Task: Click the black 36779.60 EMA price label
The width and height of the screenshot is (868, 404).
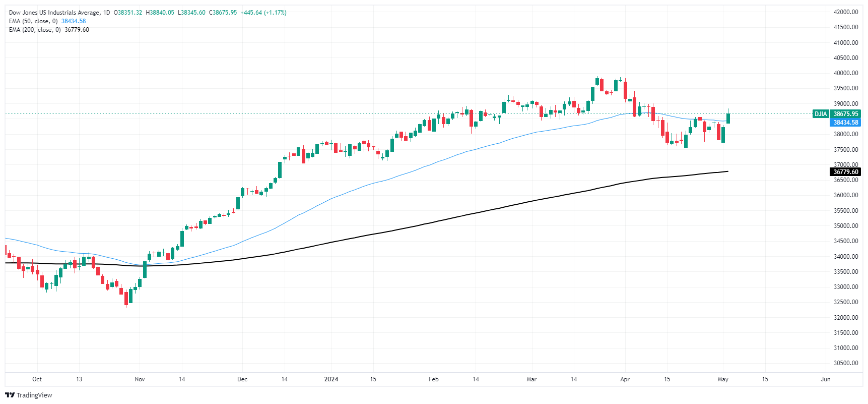Action: tap(845, 172)
